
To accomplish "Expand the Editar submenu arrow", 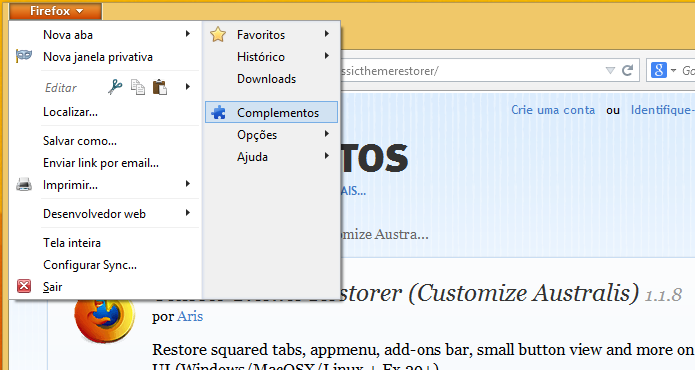I will coord(188,87).
